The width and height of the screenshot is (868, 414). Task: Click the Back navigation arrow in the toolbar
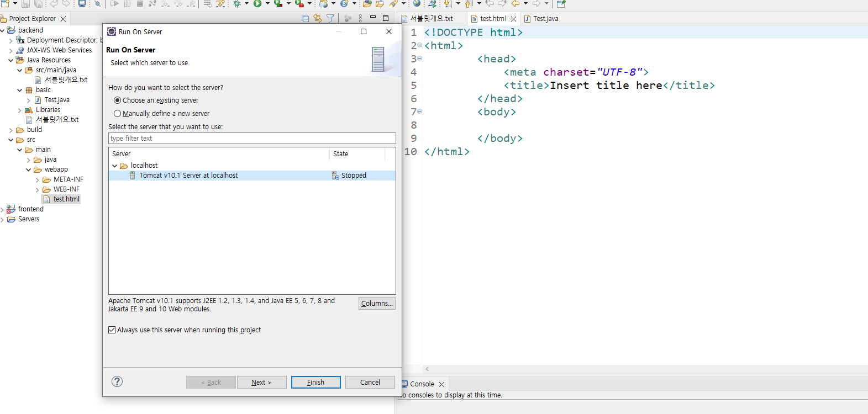pos(515,3)
